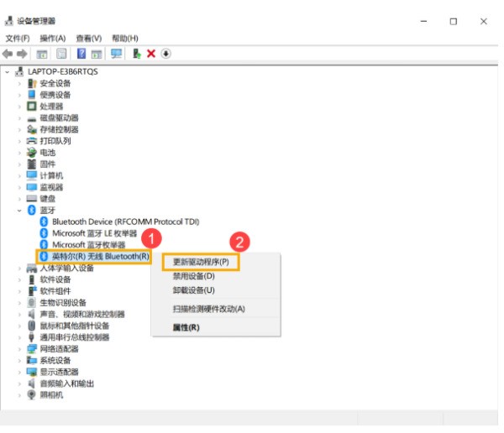504x433 pixels.
Task: Maximize the Device Manager window
Action: click(x=454, y=22)
